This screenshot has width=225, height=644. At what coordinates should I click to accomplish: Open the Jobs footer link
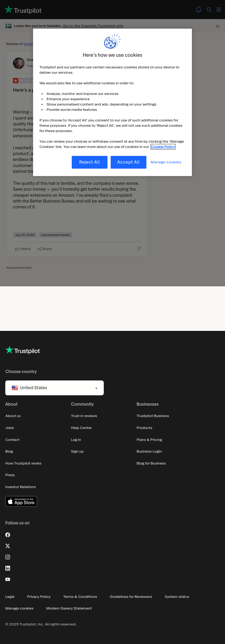pos(10,428)
